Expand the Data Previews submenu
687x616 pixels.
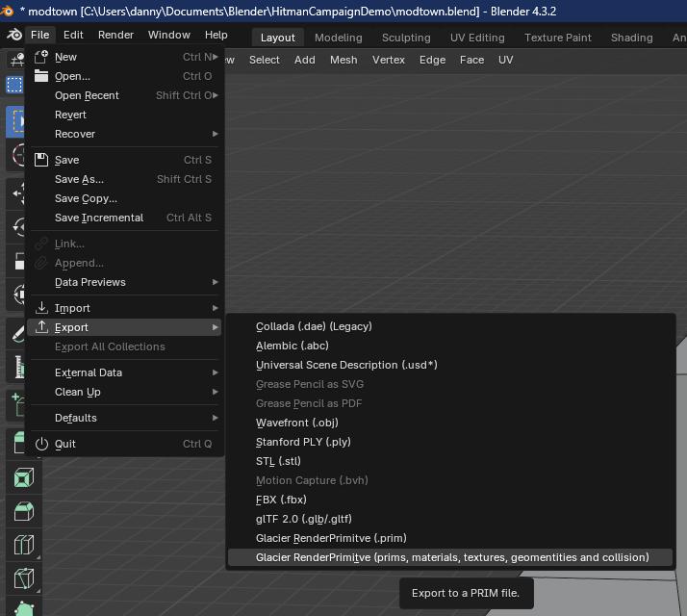(125, 282)
